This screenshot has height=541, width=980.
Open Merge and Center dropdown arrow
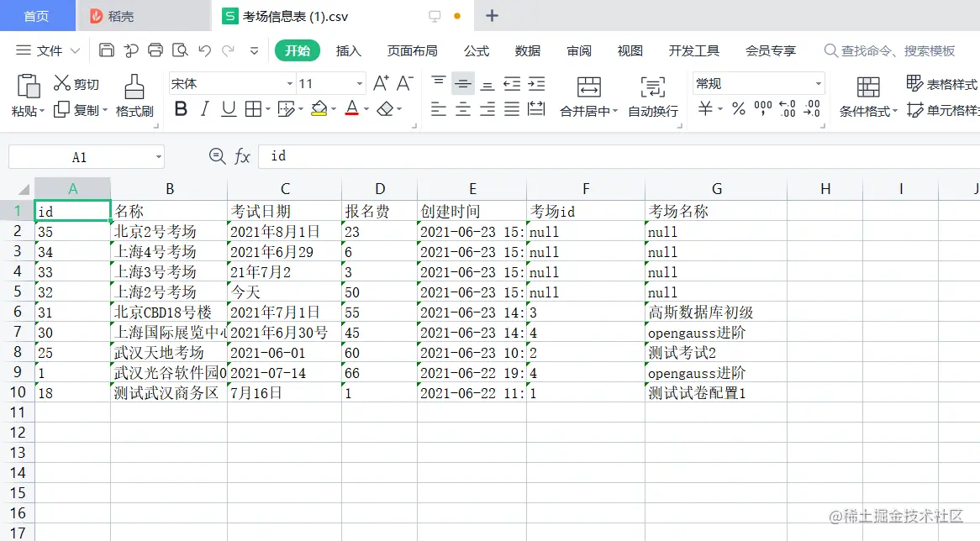click(x=615, y=111)
